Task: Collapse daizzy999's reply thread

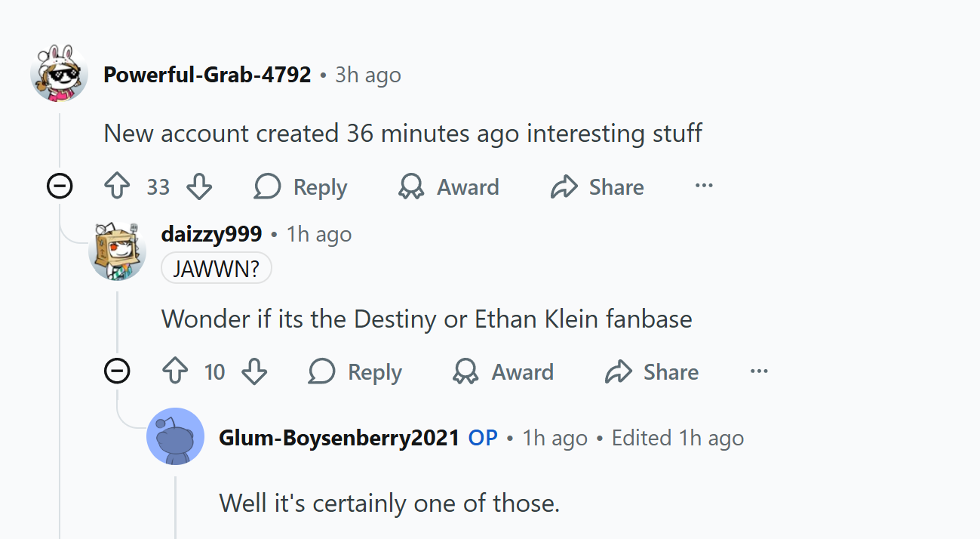Action: (x=117, y=371)
